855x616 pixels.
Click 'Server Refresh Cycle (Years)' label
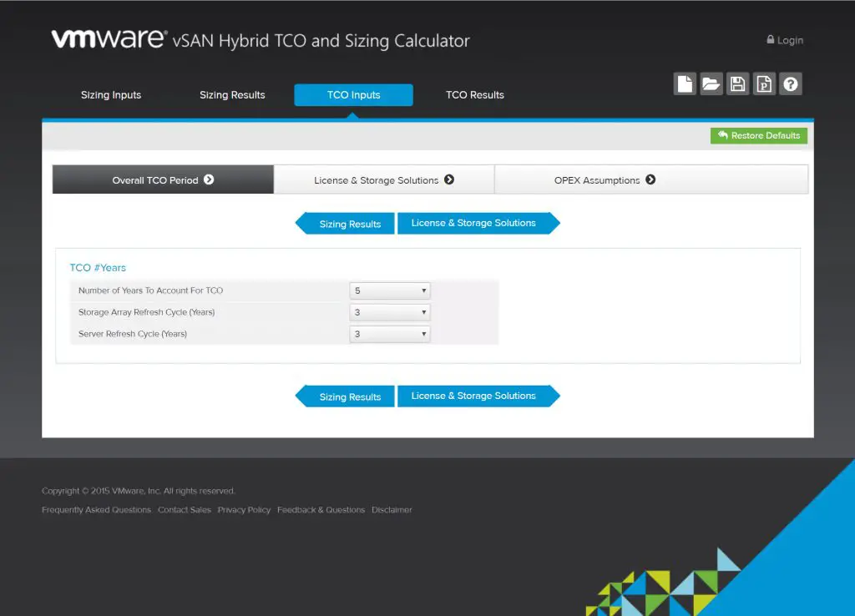point(133,334)
